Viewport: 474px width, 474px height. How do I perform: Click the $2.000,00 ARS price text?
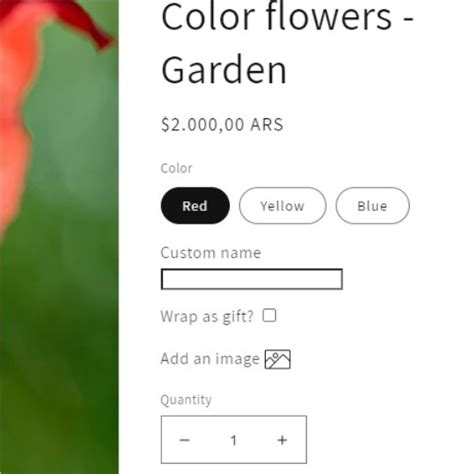pos(222,124)
